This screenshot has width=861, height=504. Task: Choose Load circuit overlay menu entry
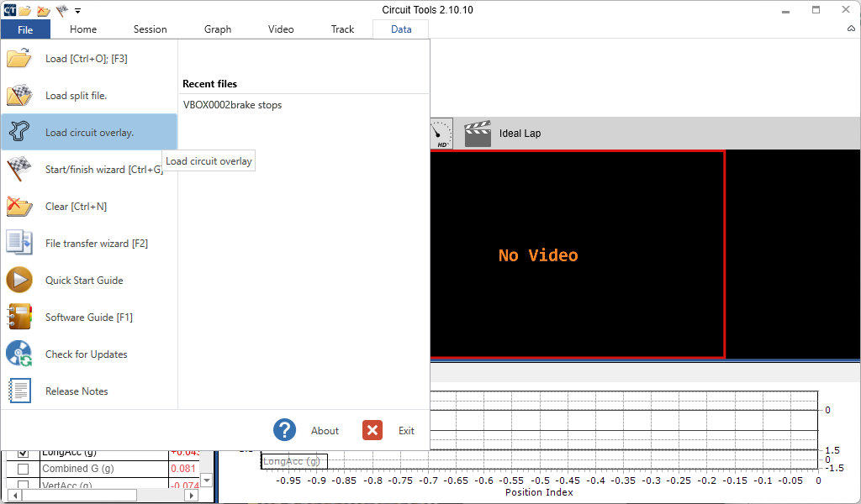pyautogui.click(x=89, y=132)
